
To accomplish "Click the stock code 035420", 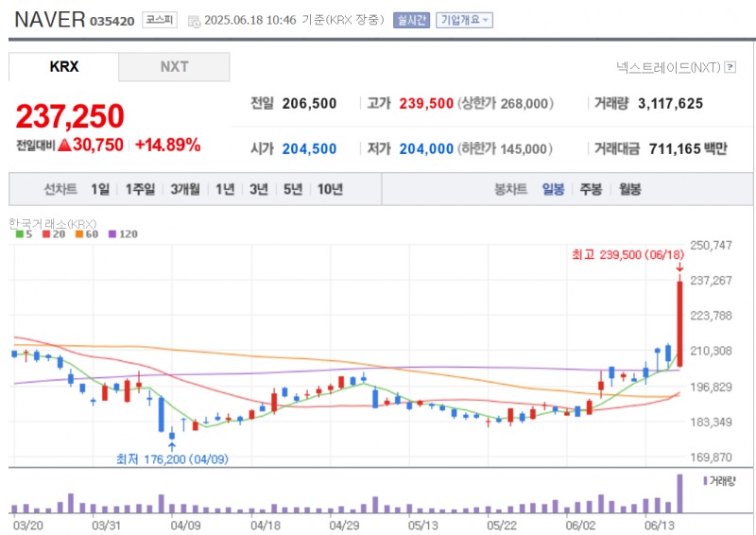I will tap(112, 22).
